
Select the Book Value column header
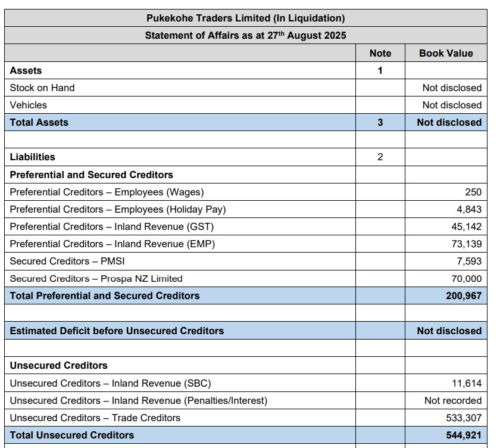coord(446,53)
